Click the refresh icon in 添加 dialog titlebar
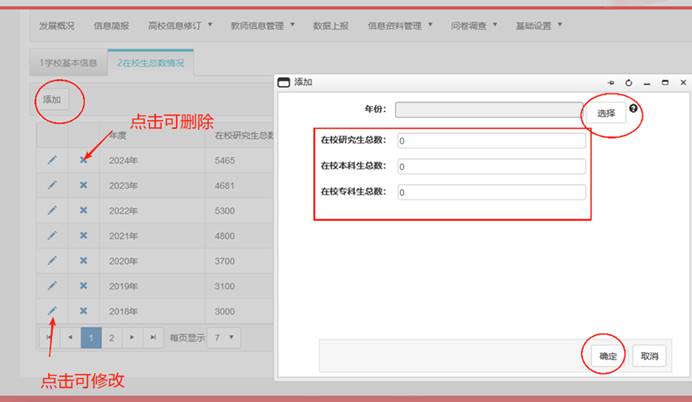This screenshot has height=402, width=692. point(629,83)
